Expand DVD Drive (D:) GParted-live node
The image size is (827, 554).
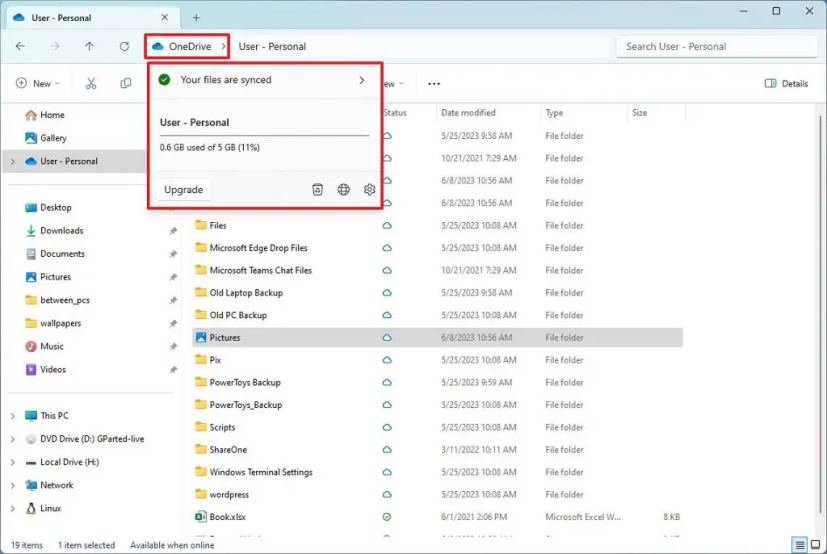pyautogui.click(x=13, y=440)
